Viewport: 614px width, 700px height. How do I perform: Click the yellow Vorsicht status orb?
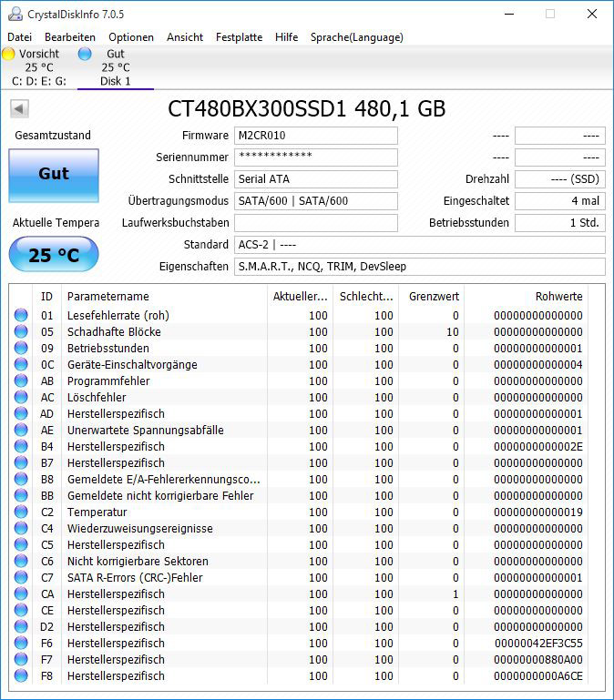tap(8, 54)
